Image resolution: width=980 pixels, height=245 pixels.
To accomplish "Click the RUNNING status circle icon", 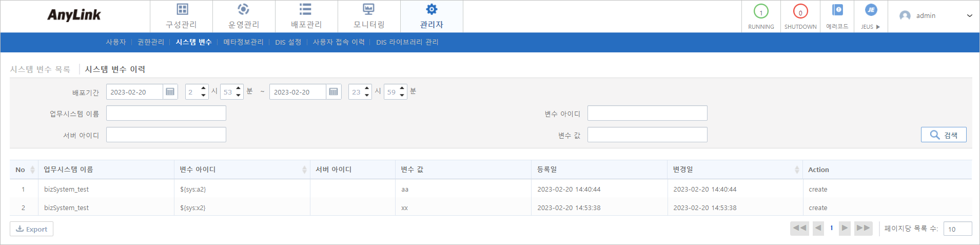I will [761, 11].
